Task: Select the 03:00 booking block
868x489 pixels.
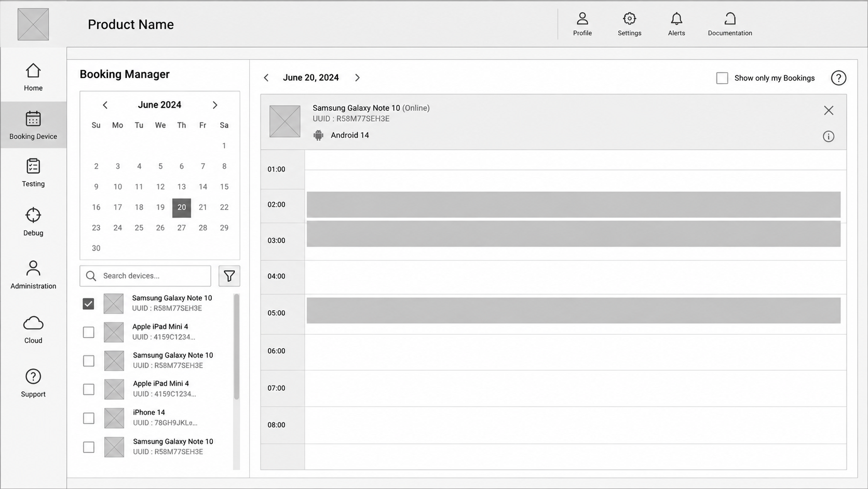Action: point(574,234)
